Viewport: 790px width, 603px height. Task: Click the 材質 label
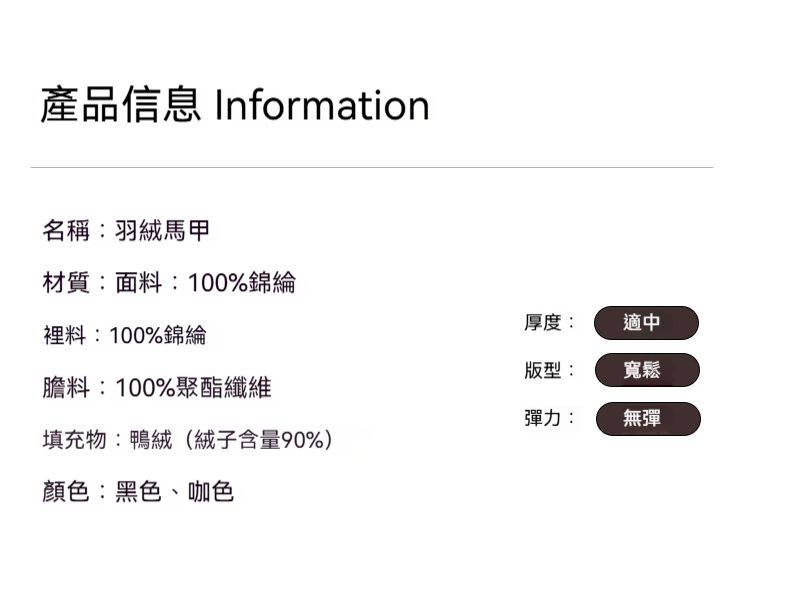pos(66,283)
